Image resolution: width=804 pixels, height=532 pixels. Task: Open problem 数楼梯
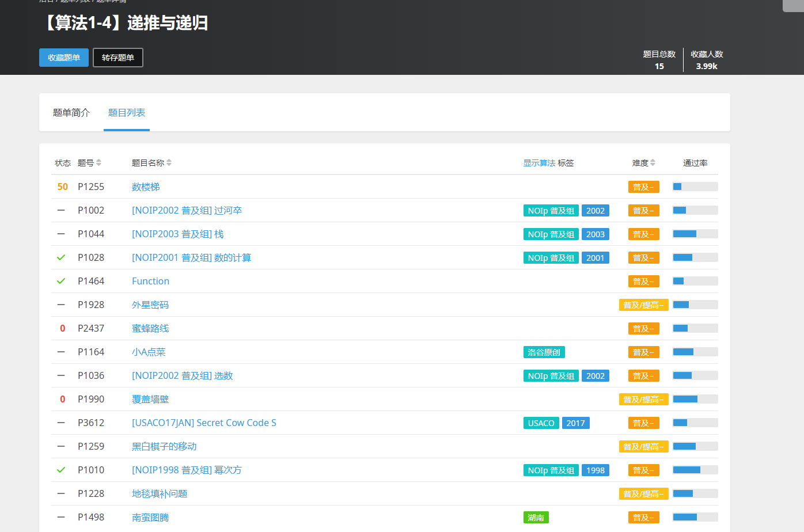tap(146, 187)
